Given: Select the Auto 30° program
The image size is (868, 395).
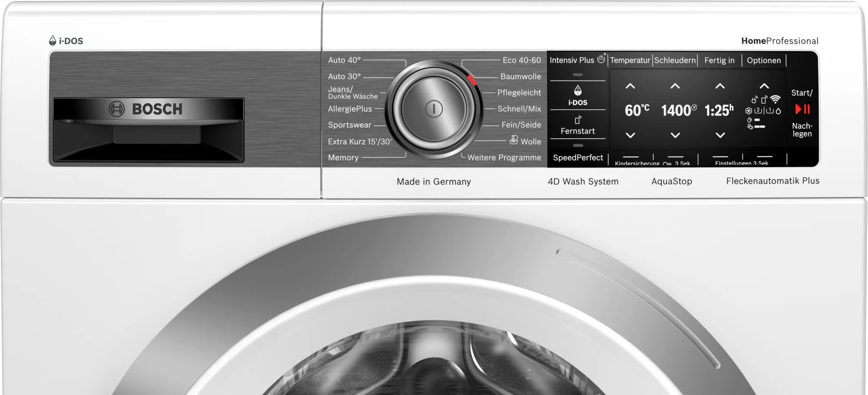Looking at the screenshot, I should tap(344, 76).
